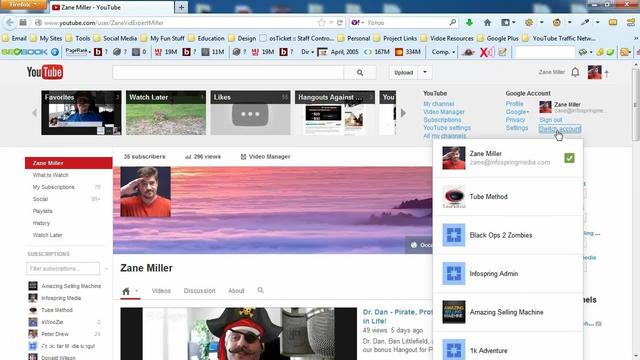Open the Amazing Selling Machine subscription icon
The height and width of the screenshot is (360, 640).
point(33,286)
